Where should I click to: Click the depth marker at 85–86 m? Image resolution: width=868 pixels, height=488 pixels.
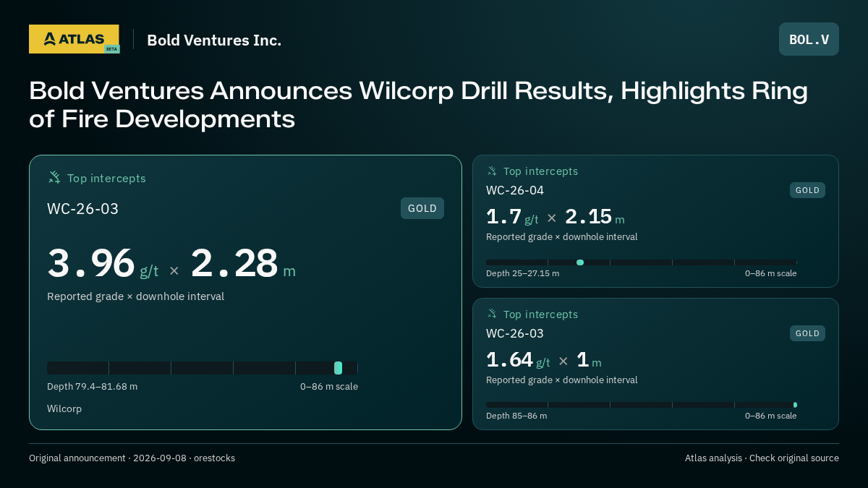click(x=795, y=405)
